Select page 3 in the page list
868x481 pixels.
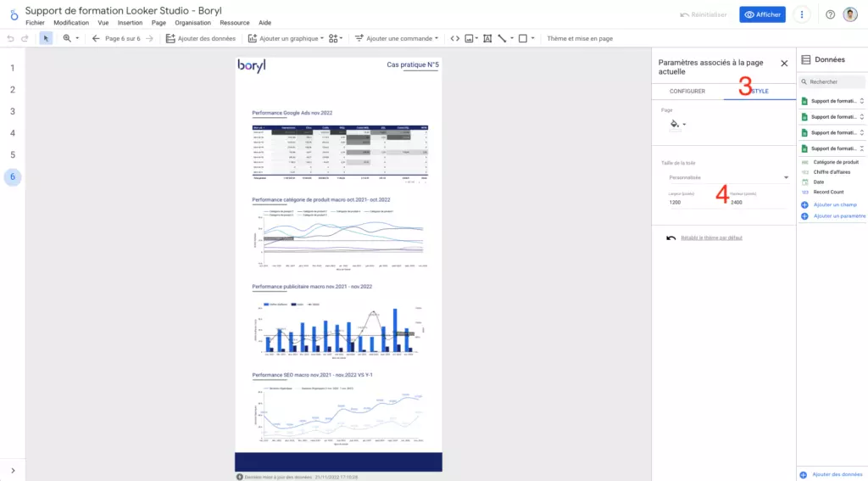pyautogui.click(x=13, y=111)
